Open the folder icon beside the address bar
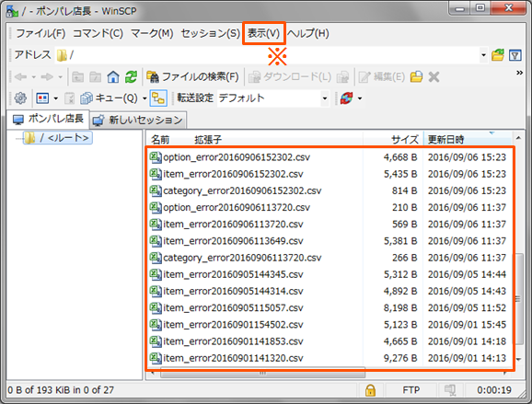Image resolution: width=532 pixels, height=404 pixels. coord(497,55)
